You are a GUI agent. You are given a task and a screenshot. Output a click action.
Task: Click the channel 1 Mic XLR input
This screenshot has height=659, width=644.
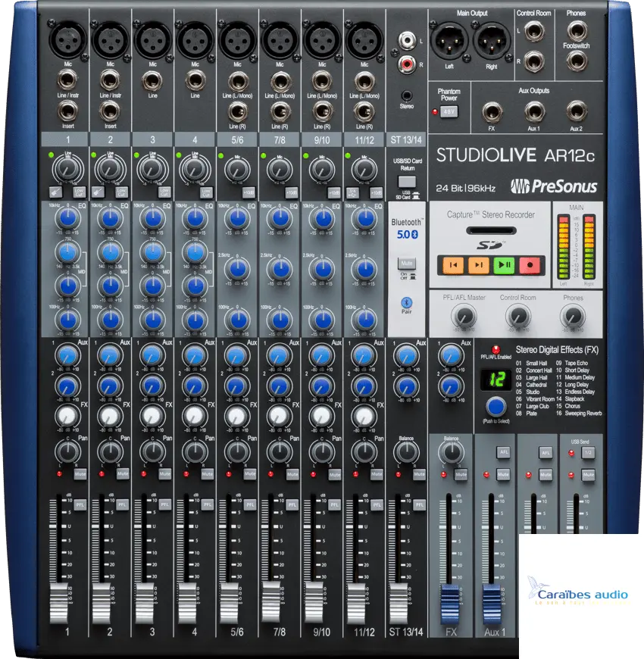click(67, 40)
